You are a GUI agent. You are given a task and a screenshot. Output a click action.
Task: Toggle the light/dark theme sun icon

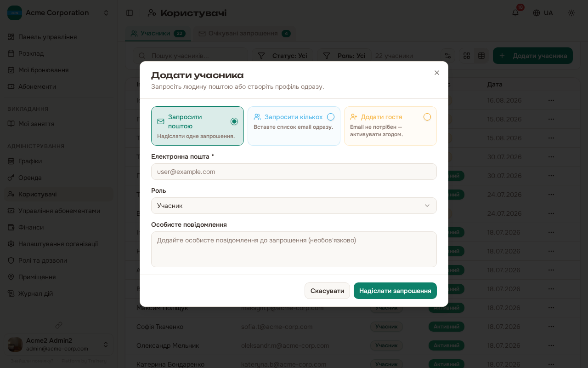[x=571, y=13]
